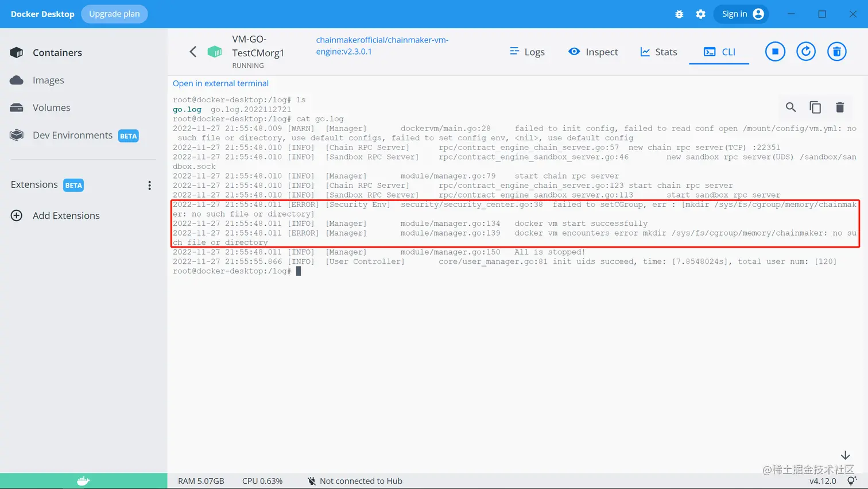Click Open in external terminal
Screen dimensions: 868x489
[220, 83]
